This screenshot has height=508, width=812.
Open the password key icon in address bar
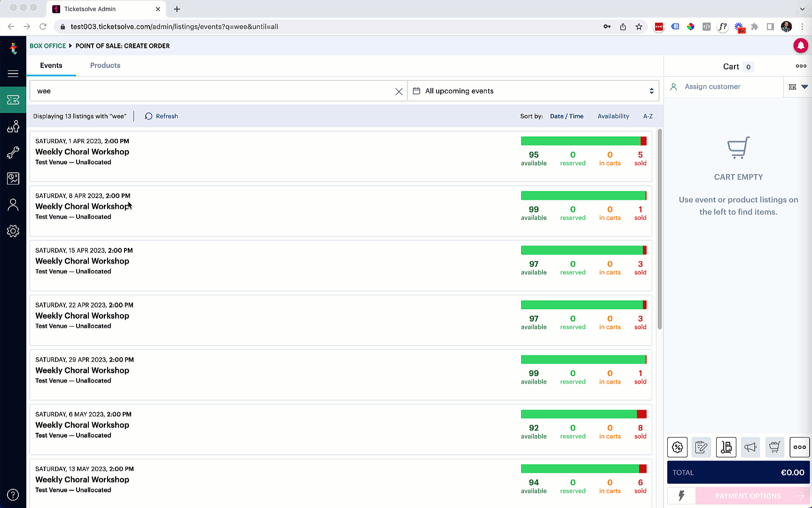[x=607, y=27]
